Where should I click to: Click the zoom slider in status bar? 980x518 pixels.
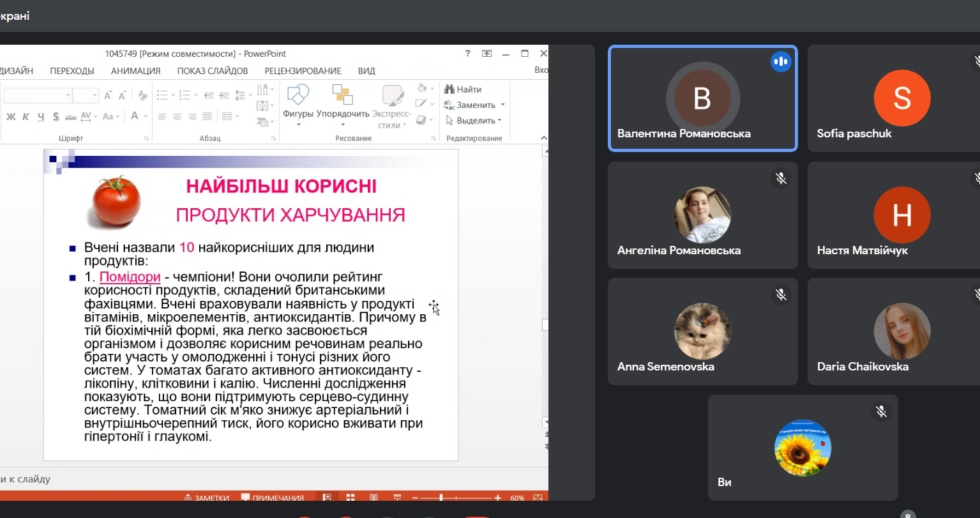[x=441, y=498]
